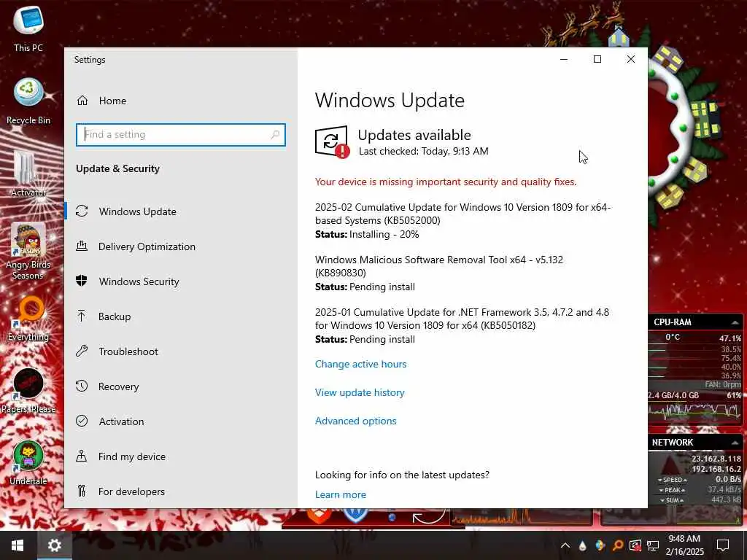747x560 pixels.
Task: Click the NETWORK widget PEAK label
Action: tap(672, 490)
